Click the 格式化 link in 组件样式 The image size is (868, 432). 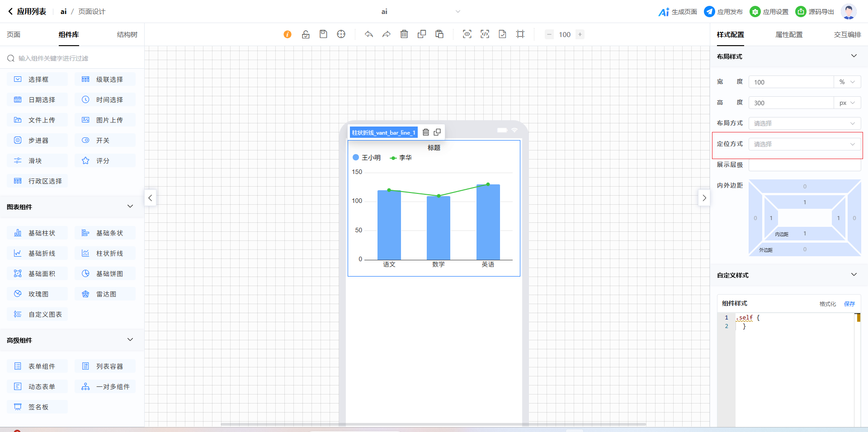(x=827, y=304)
